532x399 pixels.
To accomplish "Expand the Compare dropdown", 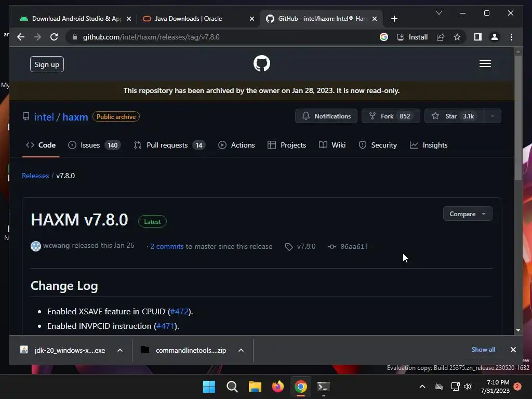I will click(468, 214).
